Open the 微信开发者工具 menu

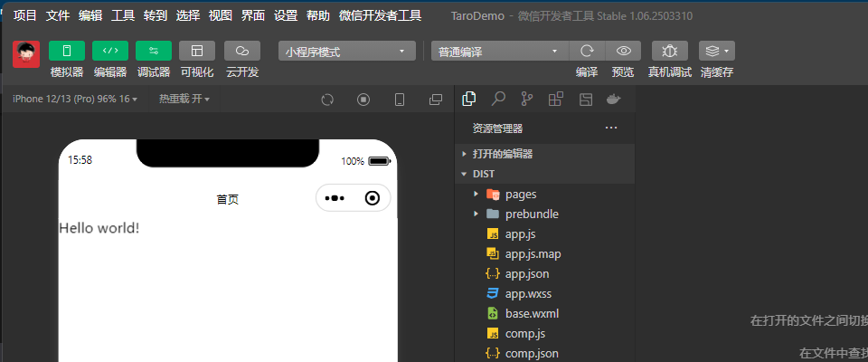click(x=381, y=15)
